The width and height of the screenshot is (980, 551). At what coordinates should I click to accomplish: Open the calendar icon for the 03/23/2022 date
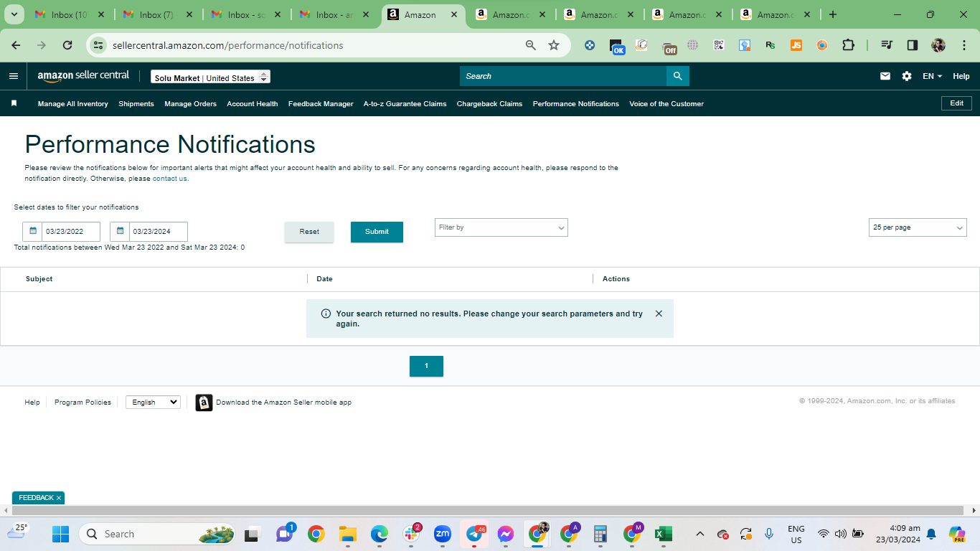[x=32, y=231]
